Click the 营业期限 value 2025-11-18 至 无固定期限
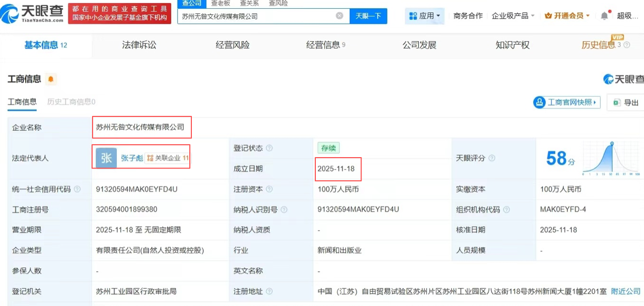644x306 pixels. click(138, 230)
